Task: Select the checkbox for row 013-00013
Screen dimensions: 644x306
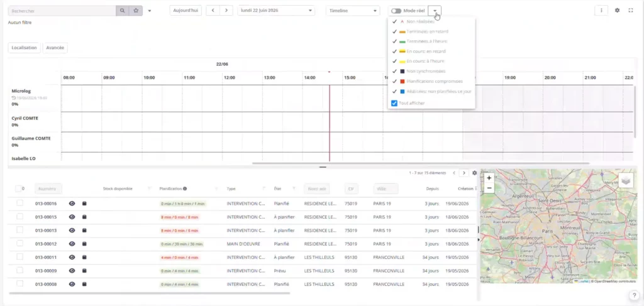Action: (x=19, y=230)
